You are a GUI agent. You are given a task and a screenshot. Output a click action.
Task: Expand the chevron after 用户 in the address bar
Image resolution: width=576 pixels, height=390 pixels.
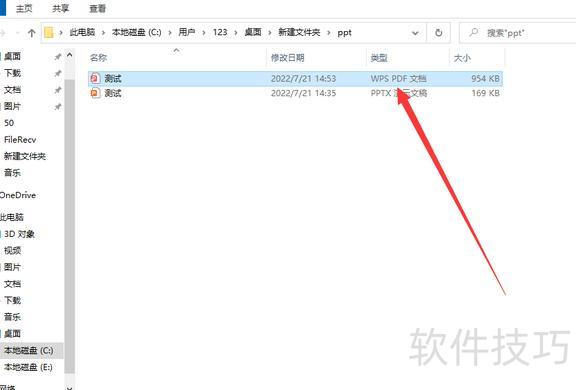[204, 33]
